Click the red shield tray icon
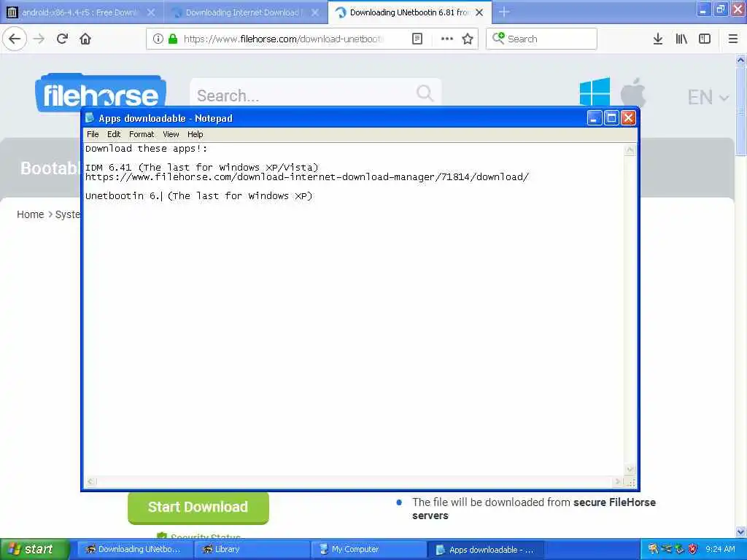 pos(693,549)
